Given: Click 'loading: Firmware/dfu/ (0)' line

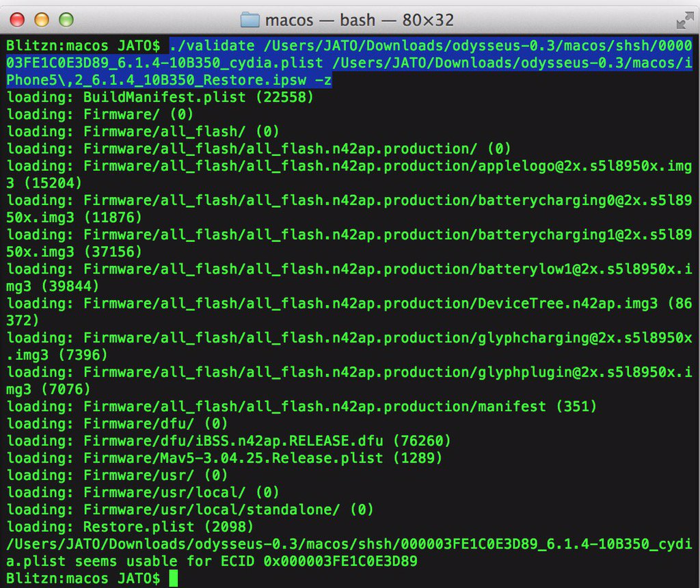Looking at the screenshot, I should point(117,424).
